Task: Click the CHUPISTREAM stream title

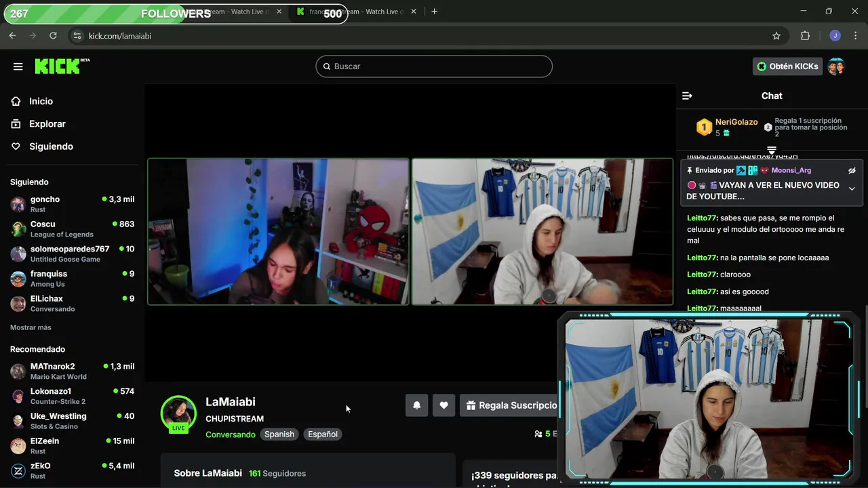Action: 235,419
